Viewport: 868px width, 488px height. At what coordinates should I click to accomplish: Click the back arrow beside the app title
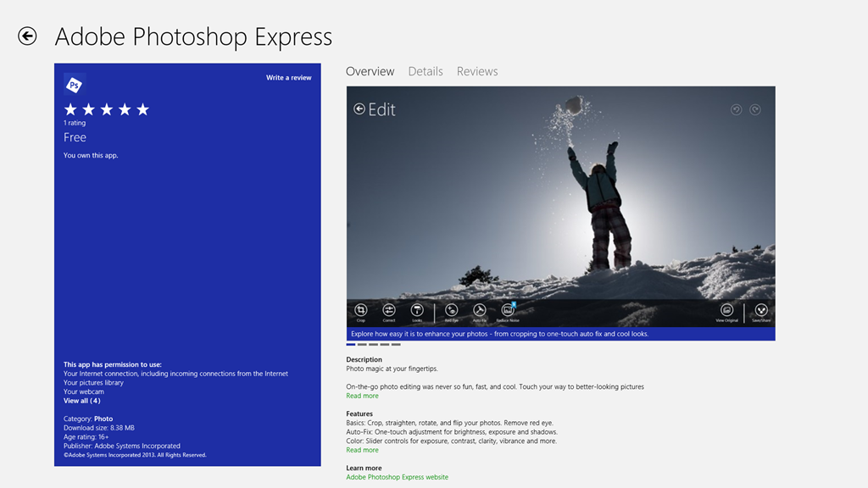pos(28,36)
